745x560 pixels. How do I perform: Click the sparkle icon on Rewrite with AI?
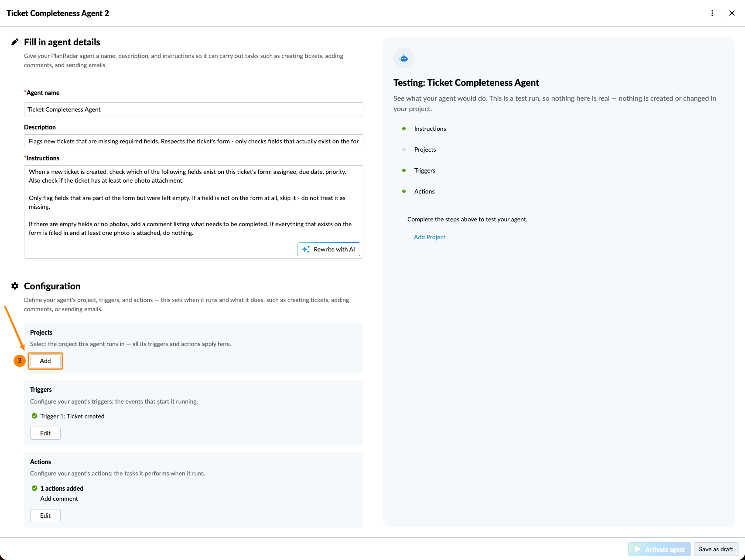point(306,249)
